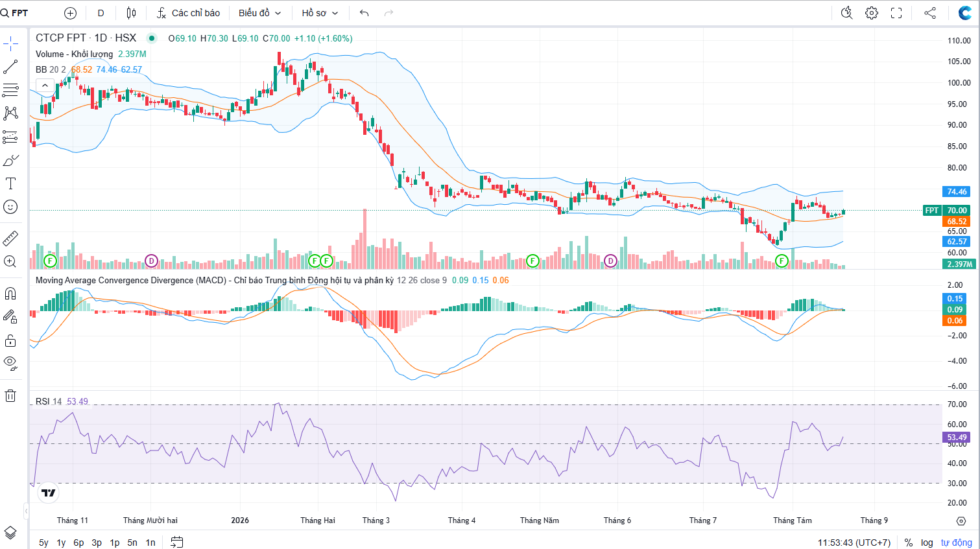Screen dimensions: 980x549
Task: Click the RSI 53.49 value label
Action: [957, 437]
